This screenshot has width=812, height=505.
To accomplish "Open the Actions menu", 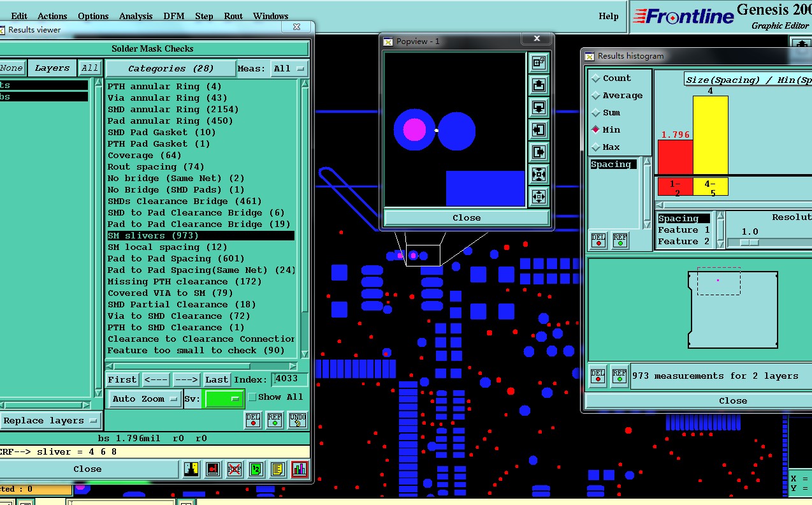I will pos(52,16).
